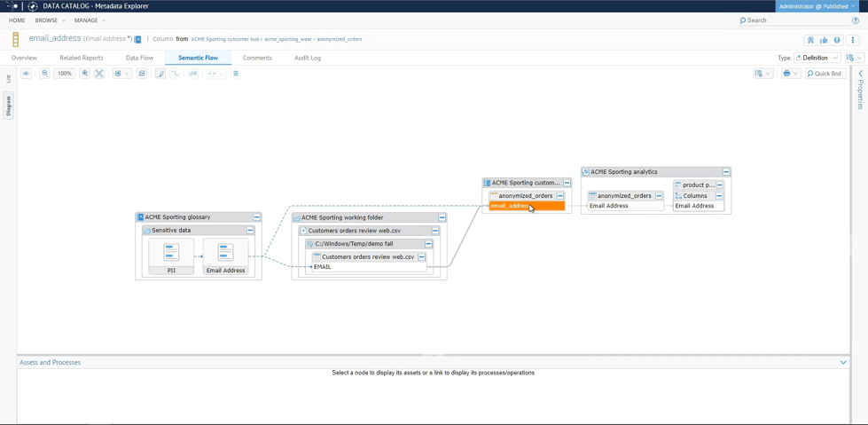The height and width of the screenshot is (425, 868).
Task: Click anonymized_orders breadcrumb link
Action: click(340, 39)
